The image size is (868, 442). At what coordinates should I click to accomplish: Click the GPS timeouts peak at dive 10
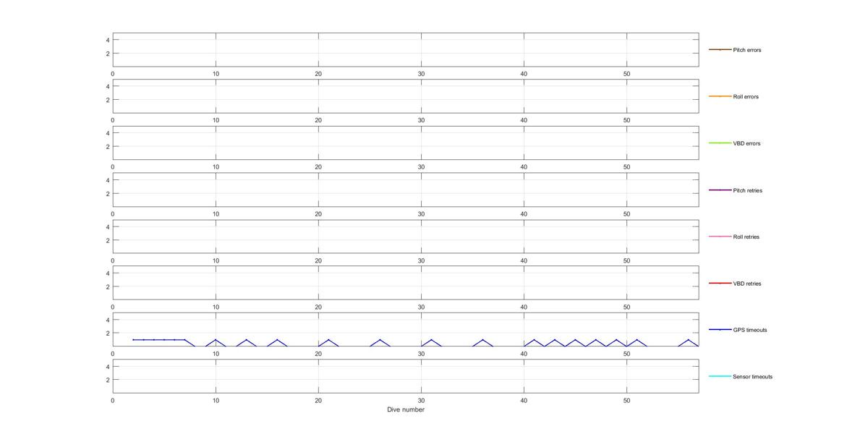(x=216, y=339)
